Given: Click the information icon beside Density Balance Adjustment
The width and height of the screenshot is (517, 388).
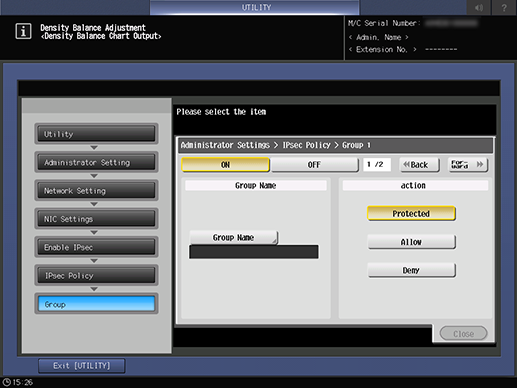Looking at the screenshot, I should (x=23, y=31).
